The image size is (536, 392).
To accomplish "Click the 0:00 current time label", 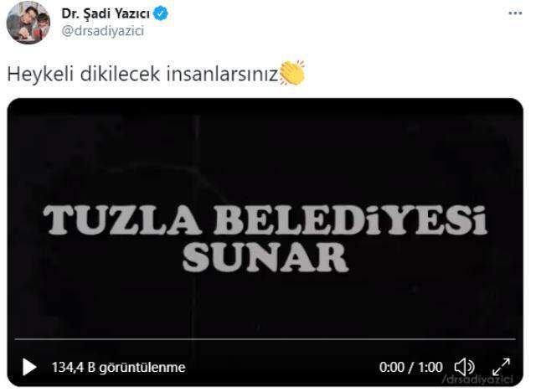I will 392,368.
